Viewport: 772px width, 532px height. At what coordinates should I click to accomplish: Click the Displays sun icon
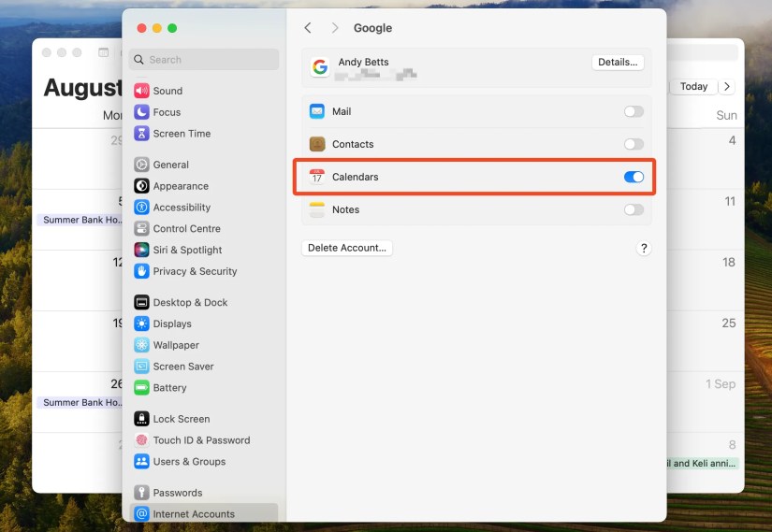point(141,324)
